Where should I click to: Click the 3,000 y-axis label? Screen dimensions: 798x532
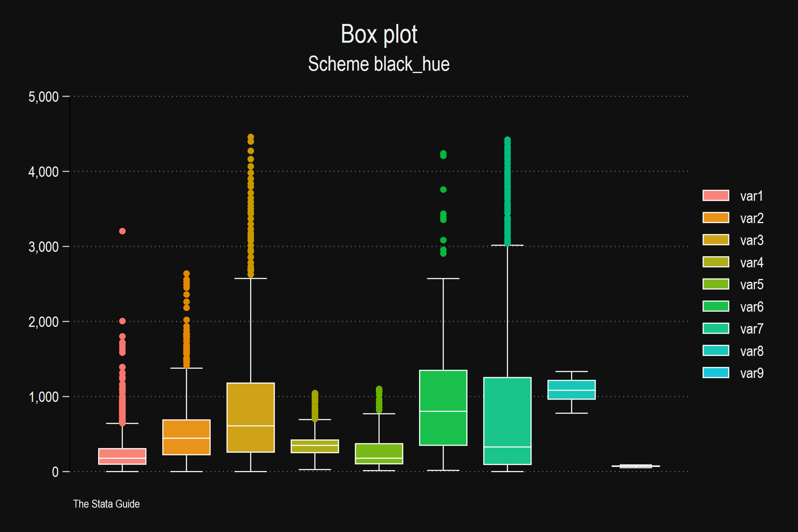pos(43,247)
